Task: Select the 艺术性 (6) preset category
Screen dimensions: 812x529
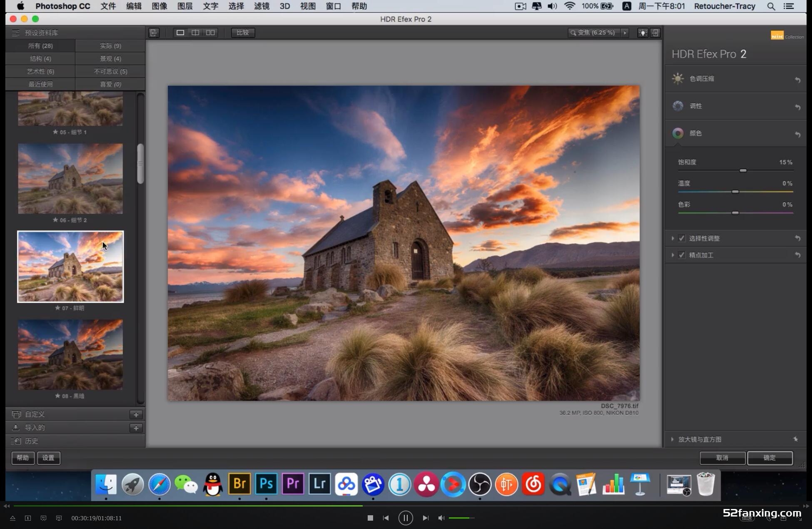Action: point(40,71)
